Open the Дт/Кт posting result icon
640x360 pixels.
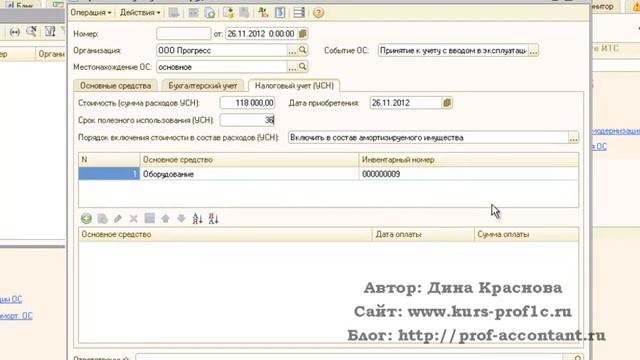[263, 13]
